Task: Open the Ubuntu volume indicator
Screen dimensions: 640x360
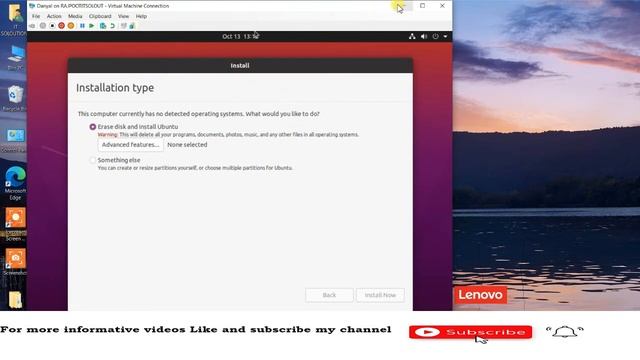Action: pyautogui.click(x=424, y=36)
